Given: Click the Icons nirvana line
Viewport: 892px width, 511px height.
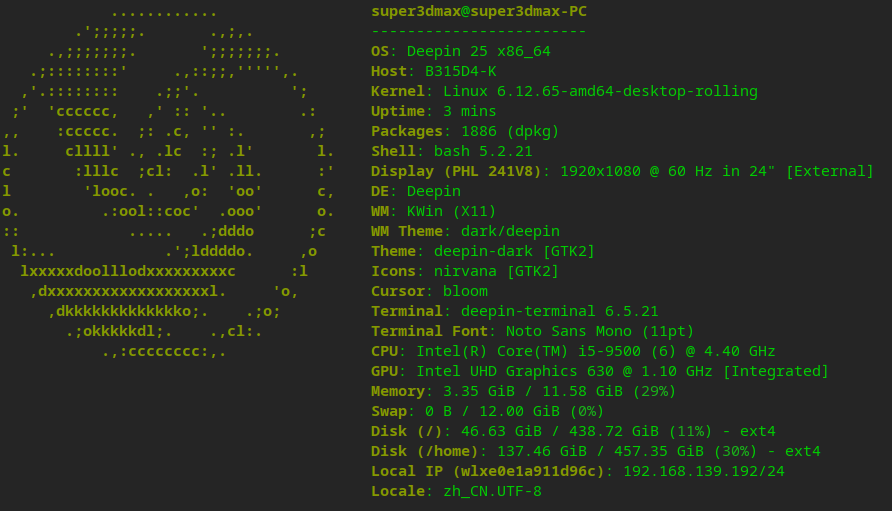Looking at the screenshot, I should [465, 271].
